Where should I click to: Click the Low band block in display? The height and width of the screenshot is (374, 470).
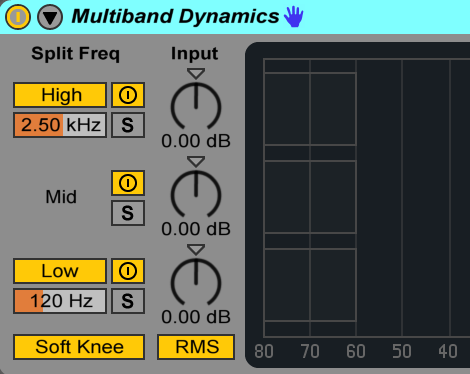[x=310, y=285]
